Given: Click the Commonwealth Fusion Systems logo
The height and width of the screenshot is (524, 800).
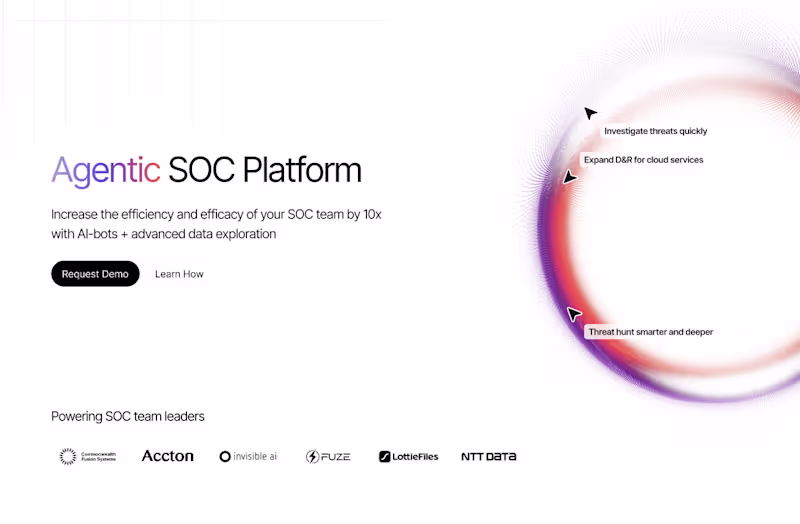Looking at the screenshot, I should pos(88,456).
